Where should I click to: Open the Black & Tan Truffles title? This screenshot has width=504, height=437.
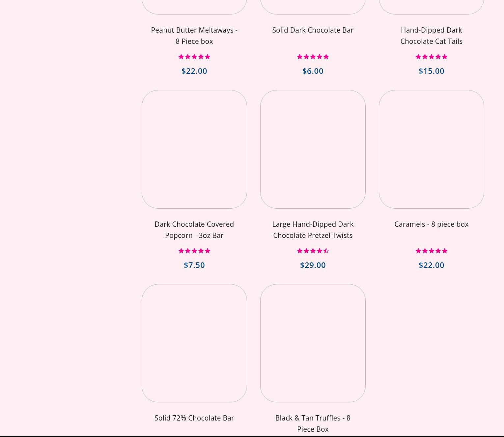(313, 423)
